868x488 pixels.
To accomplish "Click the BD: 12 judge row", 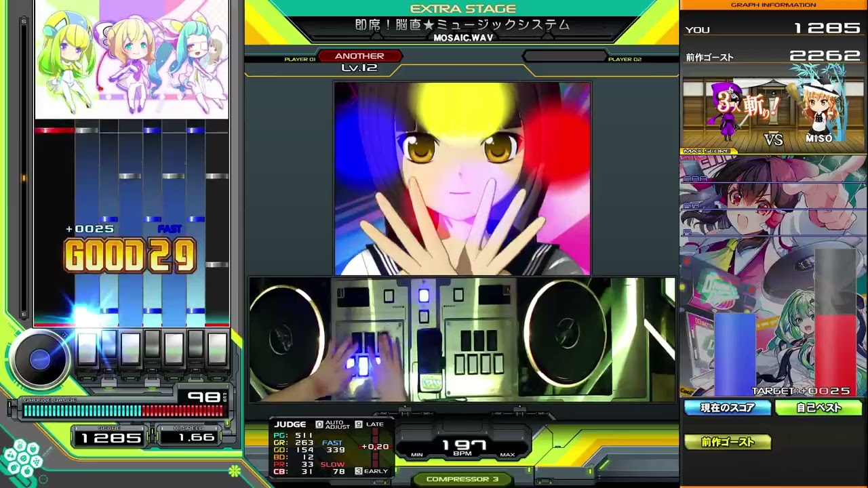I will 294,457.
